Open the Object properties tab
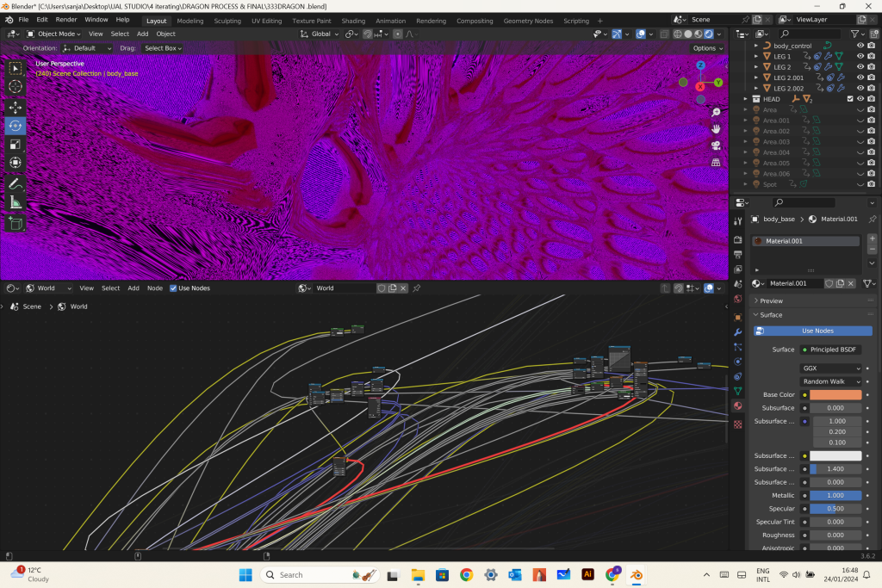882x588 pixels. (738, 318)
